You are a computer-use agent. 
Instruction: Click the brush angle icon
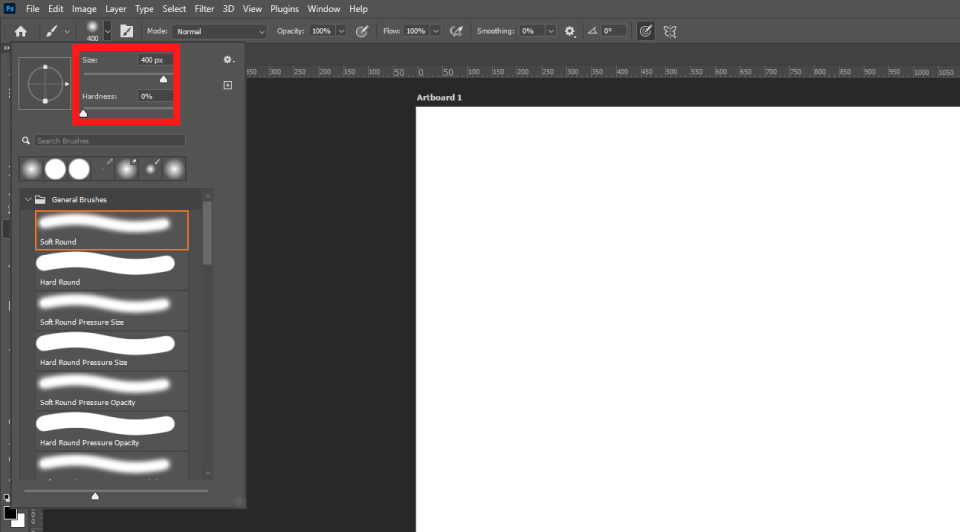point(592,31)
